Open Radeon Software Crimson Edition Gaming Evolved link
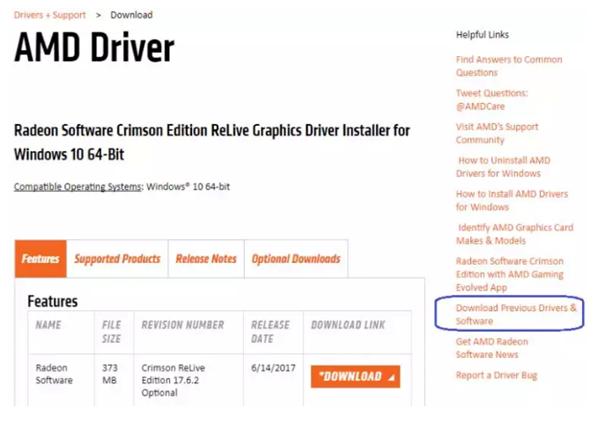Screen dimensions: 605x429 tap(510, 274)
